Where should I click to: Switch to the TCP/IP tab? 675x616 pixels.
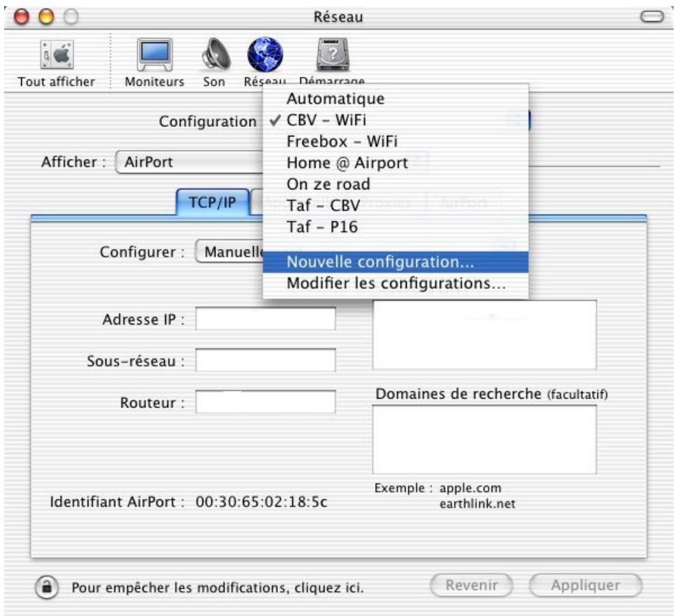coord(213,202)
